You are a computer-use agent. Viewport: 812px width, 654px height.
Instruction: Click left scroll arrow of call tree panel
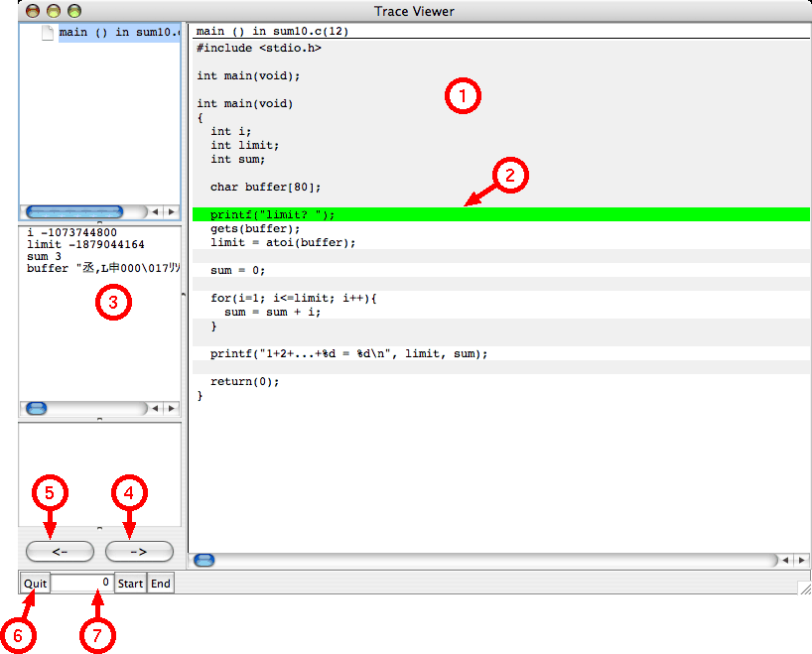tap(156, 211)
